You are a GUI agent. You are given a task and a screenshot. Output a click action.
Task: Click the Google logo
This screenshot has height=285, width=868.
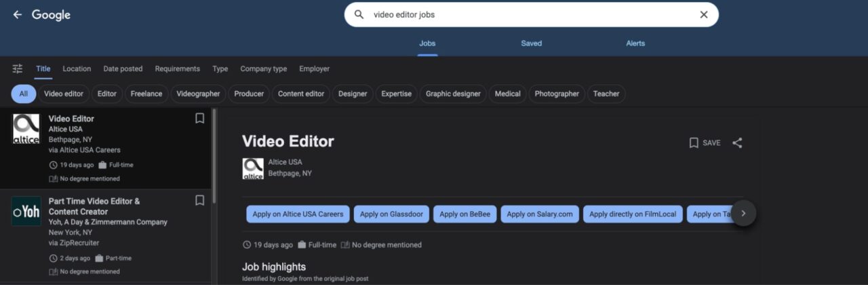pyautogui.click(x=51, y=15)
